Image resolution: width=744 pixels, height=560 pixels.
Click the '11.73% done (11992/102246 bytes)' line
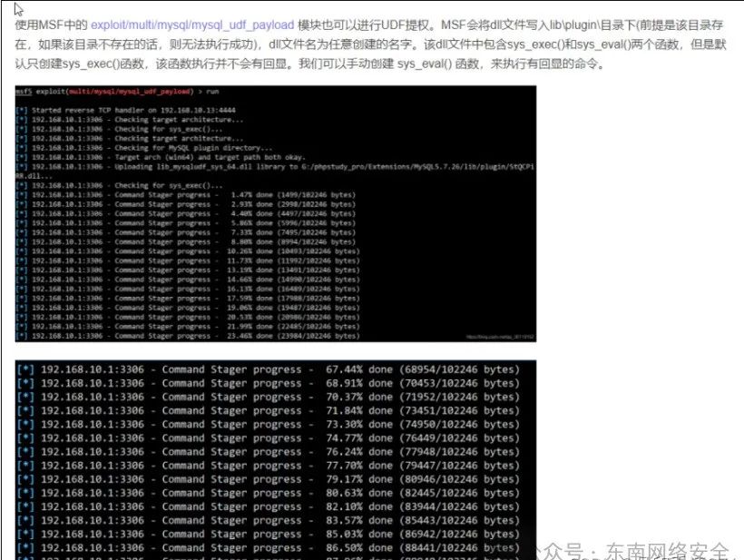tap(188, 260)
